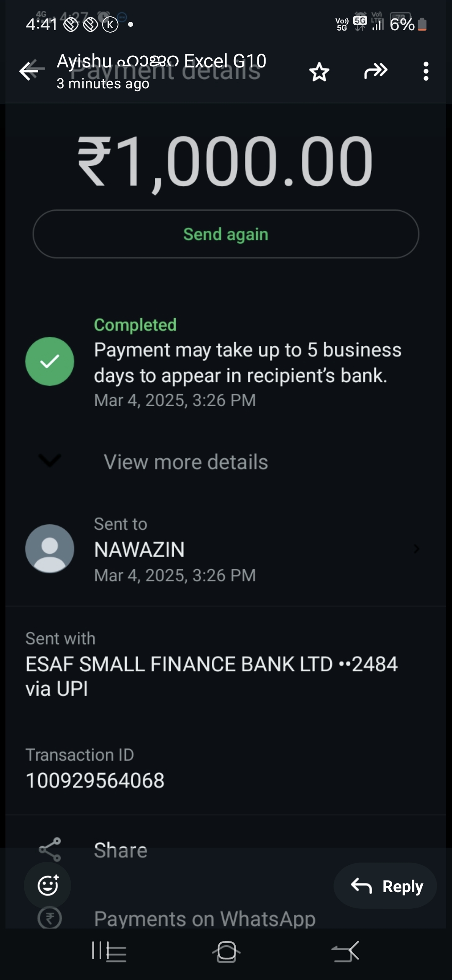Select the Transaction ID number 100929564068
This screenshot has height=980, width=452.
[95, 781]
